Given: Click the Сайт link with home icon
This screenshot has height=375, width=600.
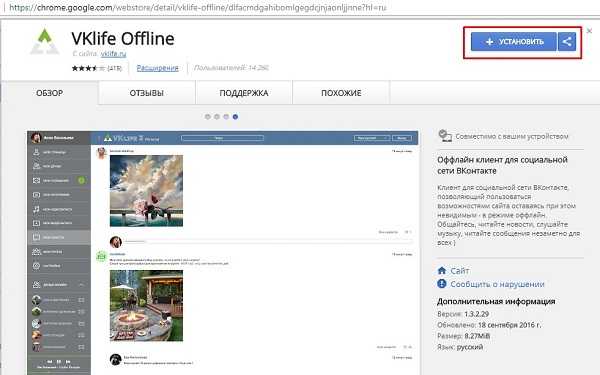Looking at the screenshot, I should 460,271.
